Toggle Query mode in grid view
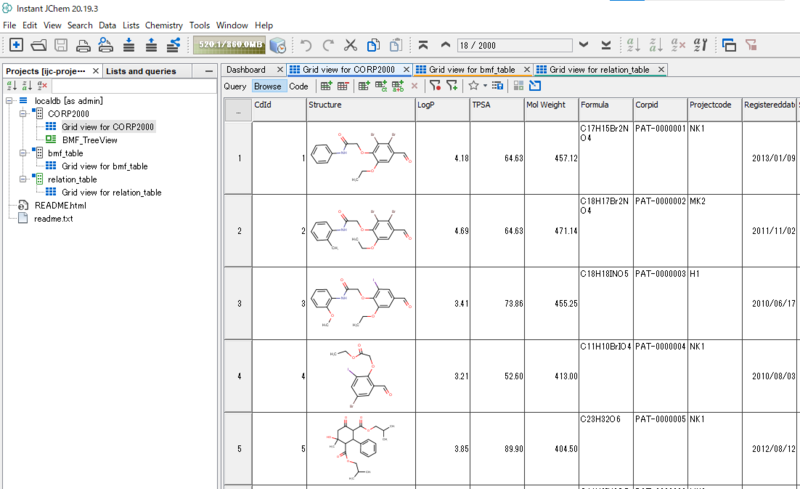 click(234, 86)
